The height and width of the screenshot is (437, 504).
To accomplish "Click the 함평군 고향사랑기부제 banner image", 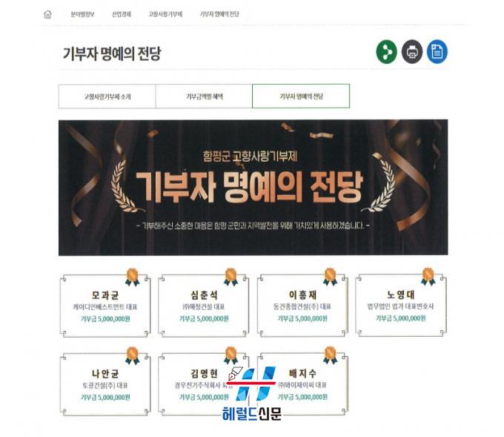I will (253, 188).
